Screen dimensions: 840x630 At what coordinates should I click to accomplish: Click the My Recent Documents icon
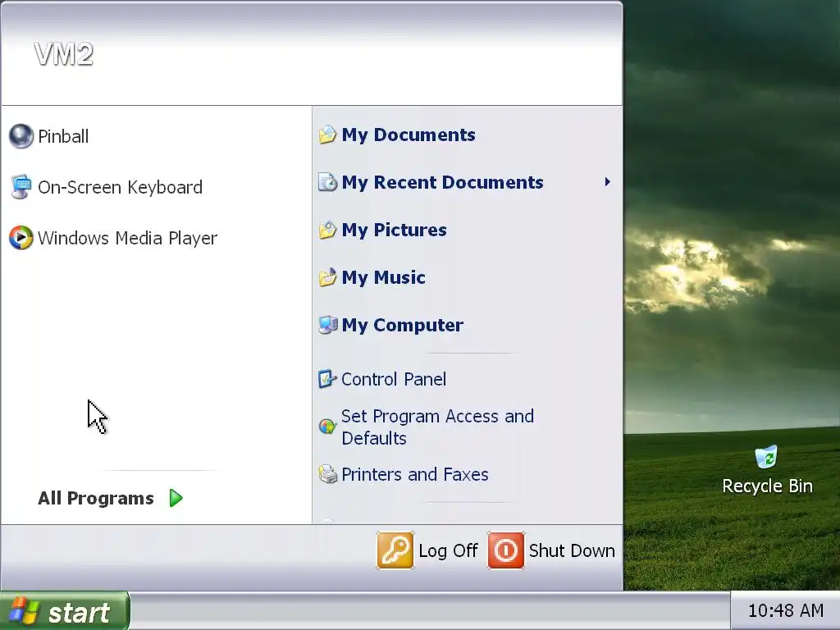(x=327, y=183)
